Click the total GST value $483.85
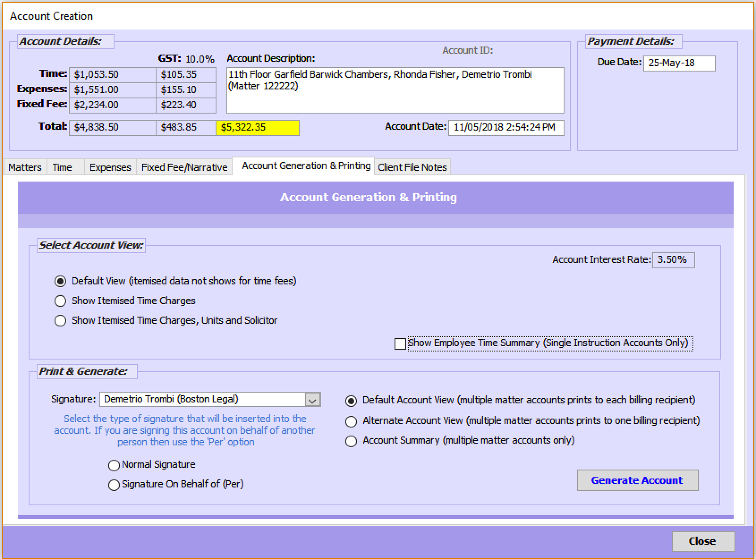 [186, 127]
